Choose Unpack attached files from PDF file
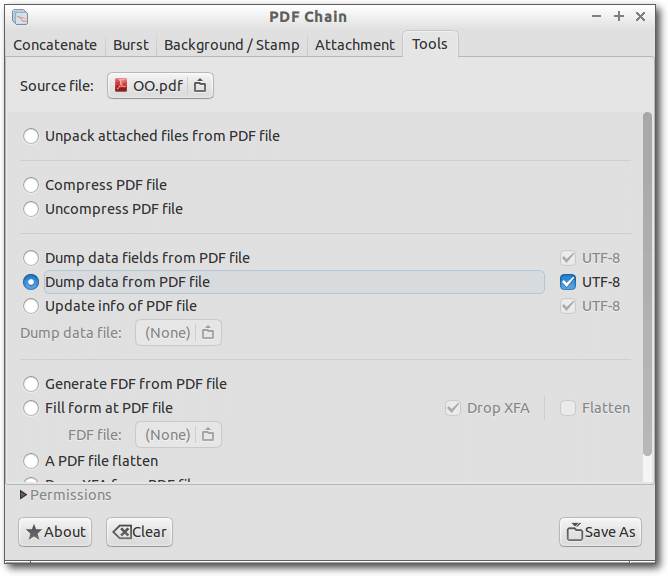This screenshot has height=576, width=668. 31,136
